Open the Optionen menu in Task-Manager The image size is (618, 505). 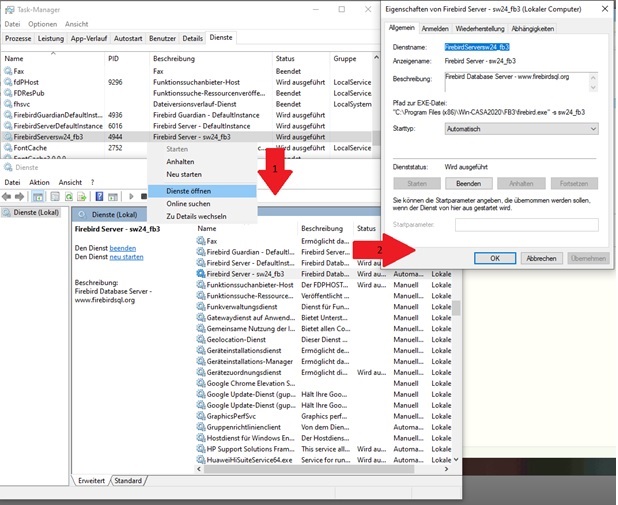(43, 24)
